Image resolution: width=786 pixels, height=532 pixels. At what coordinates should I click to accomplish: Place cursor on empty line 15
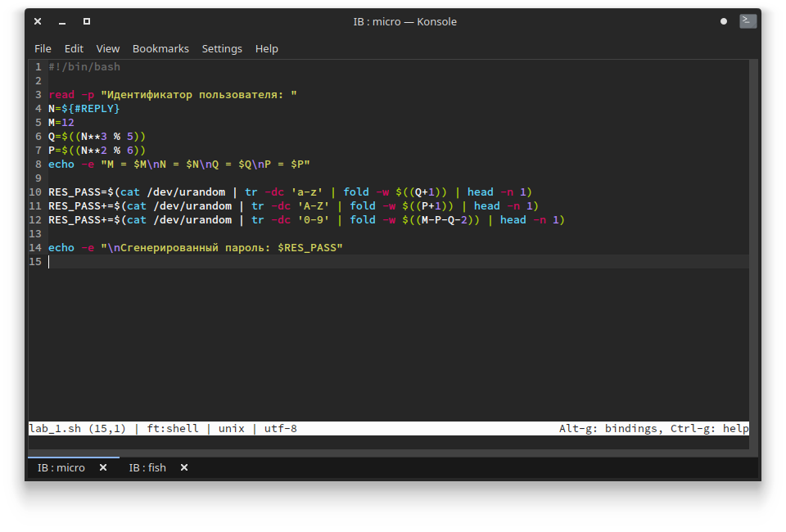click(x=399, y=261)
